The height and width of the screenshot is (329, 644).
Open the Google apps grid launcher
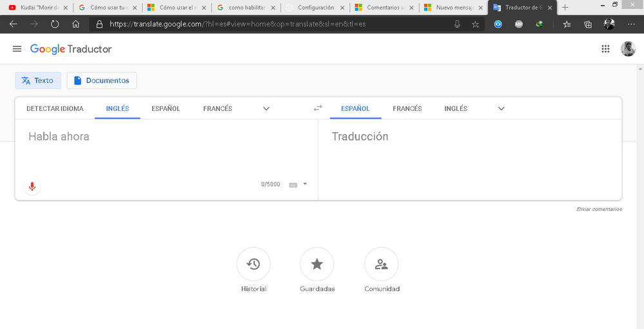[605, 49]
